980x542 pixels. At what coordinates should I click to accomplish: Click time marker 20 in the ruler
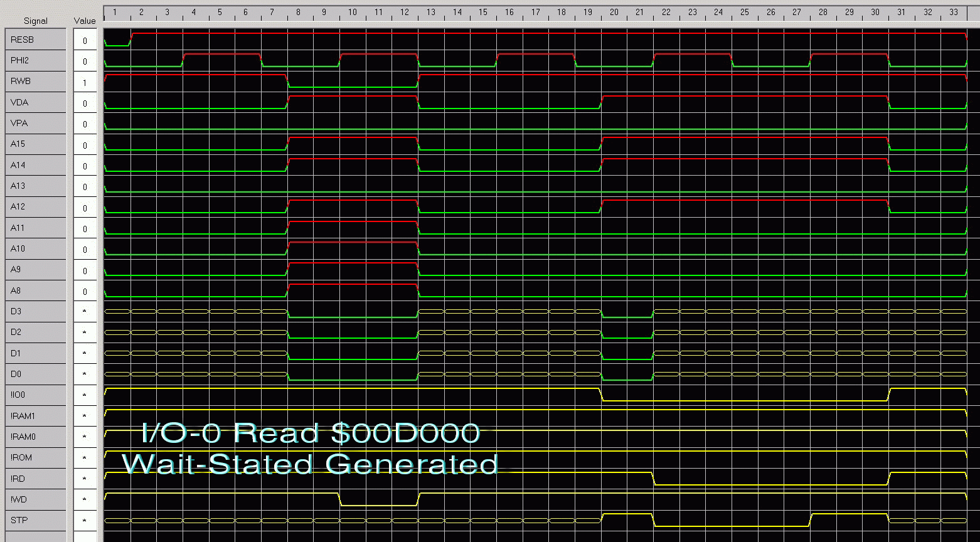coord(614,13)
